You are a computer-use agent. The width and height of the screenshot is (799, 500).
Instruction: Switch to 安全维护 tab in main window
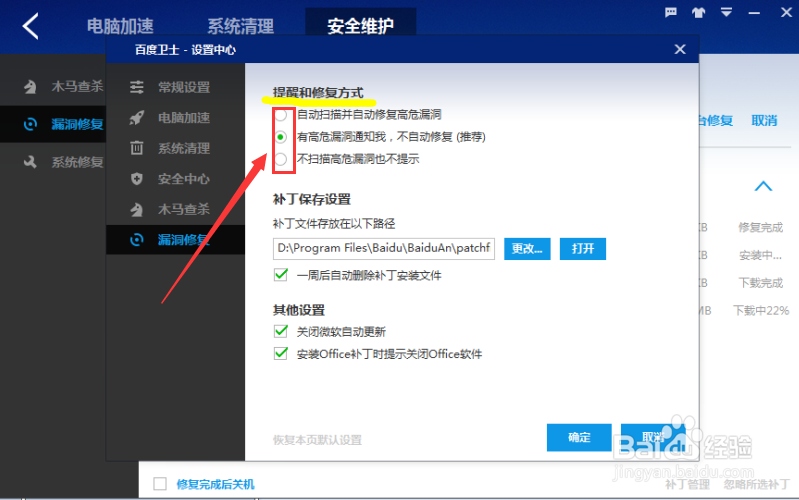pyautogui.click(x=360, y=26)
